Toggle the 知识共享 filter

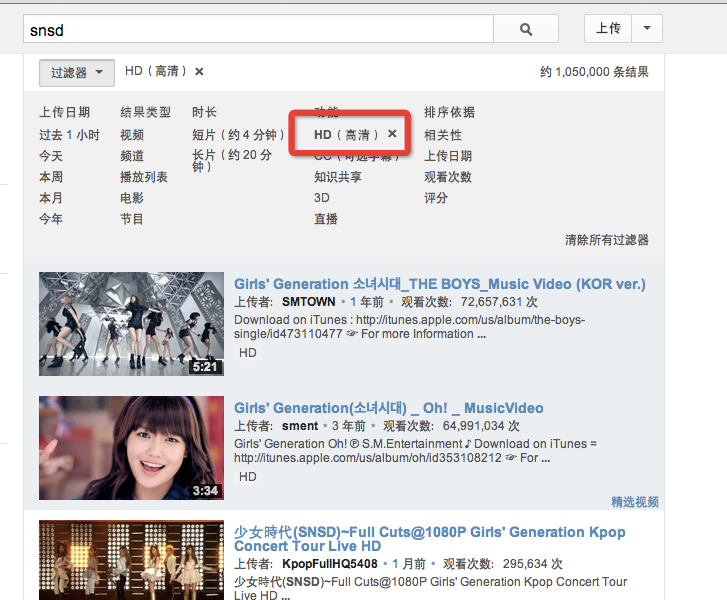click(x=338, y=177)
